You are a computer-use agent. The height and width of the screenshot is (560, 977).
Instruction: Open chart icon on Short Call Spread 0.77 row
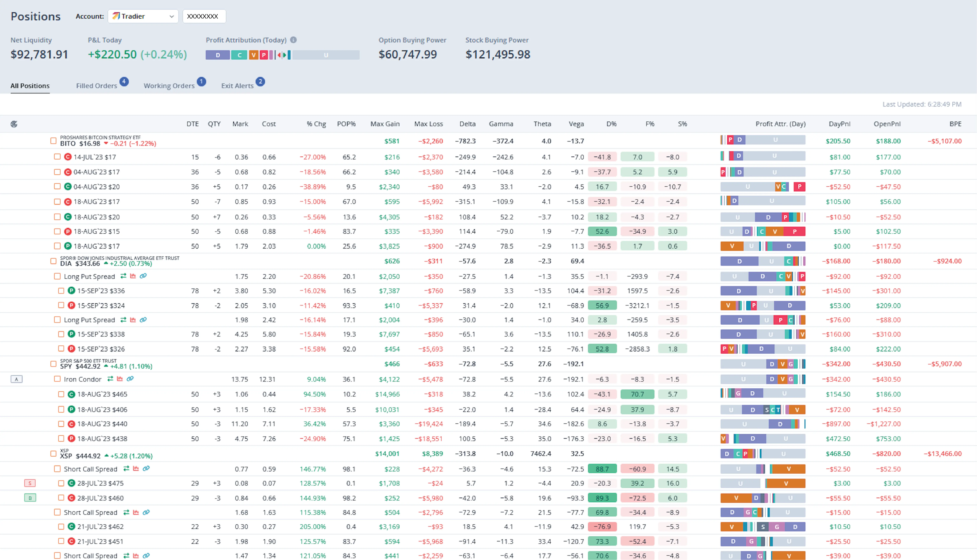pyautogui.click(x=136, y=468)
